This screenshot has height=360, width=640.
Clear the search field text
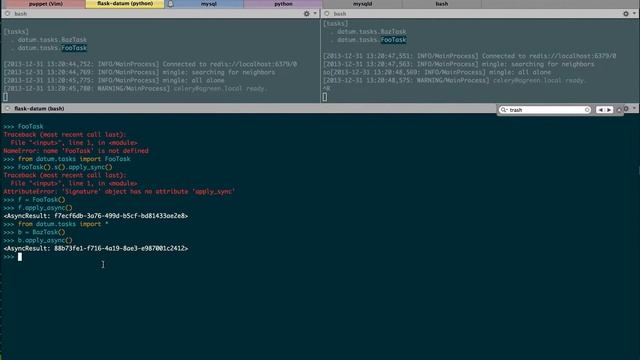click(587, 110)
